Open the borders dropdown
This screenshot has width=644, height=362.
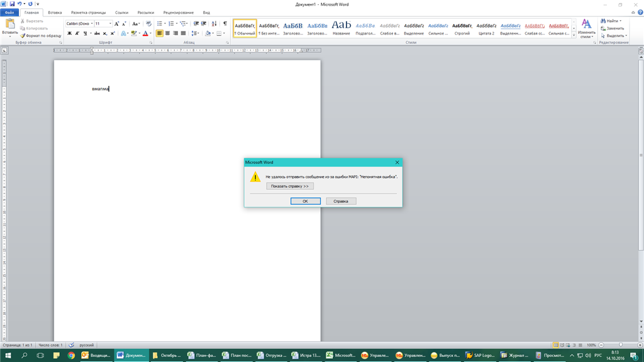225,33
